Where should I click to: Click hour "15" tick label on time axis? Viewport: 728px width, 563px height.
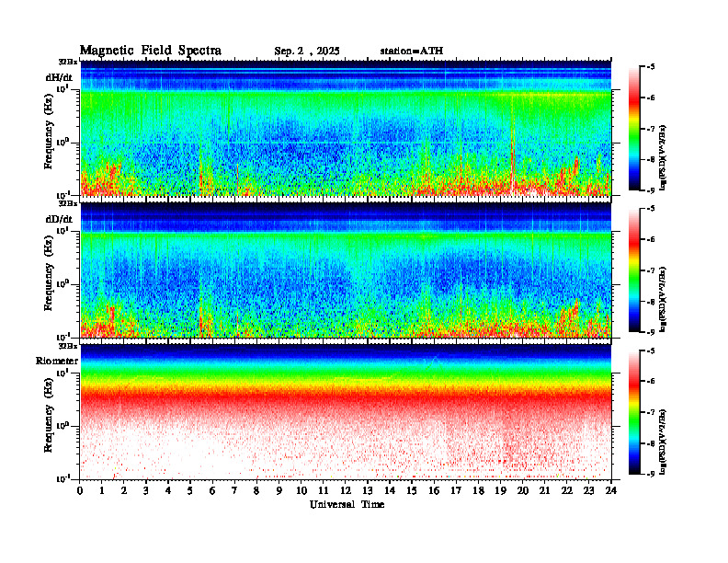(413, 490)
